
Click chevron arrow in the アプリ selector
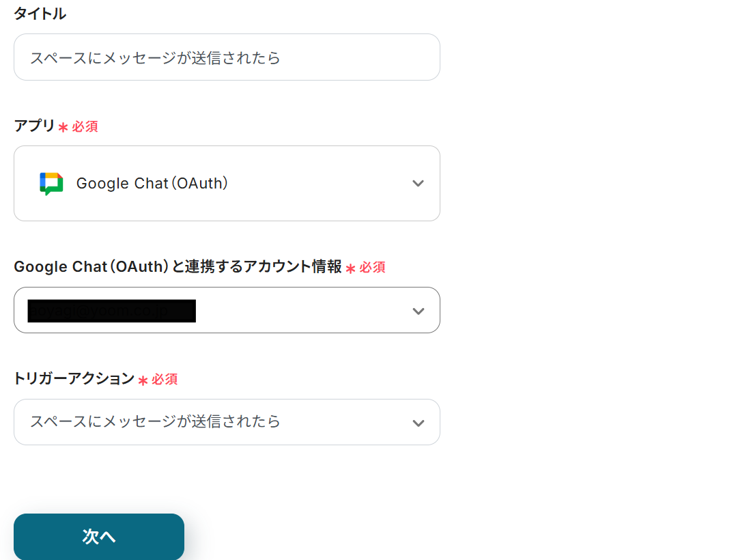click(x=418, y=184)
